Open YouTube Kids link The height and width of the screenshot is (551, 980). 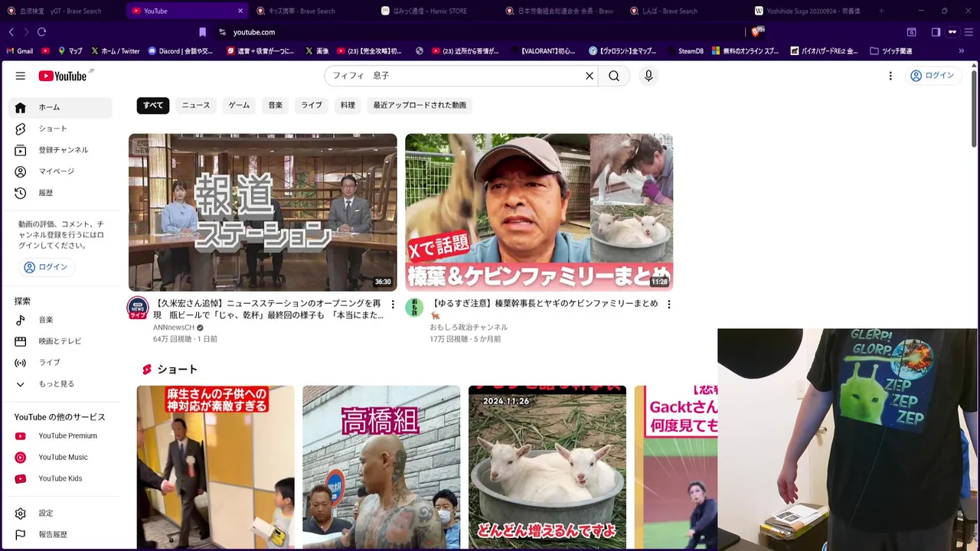point(60,479)
